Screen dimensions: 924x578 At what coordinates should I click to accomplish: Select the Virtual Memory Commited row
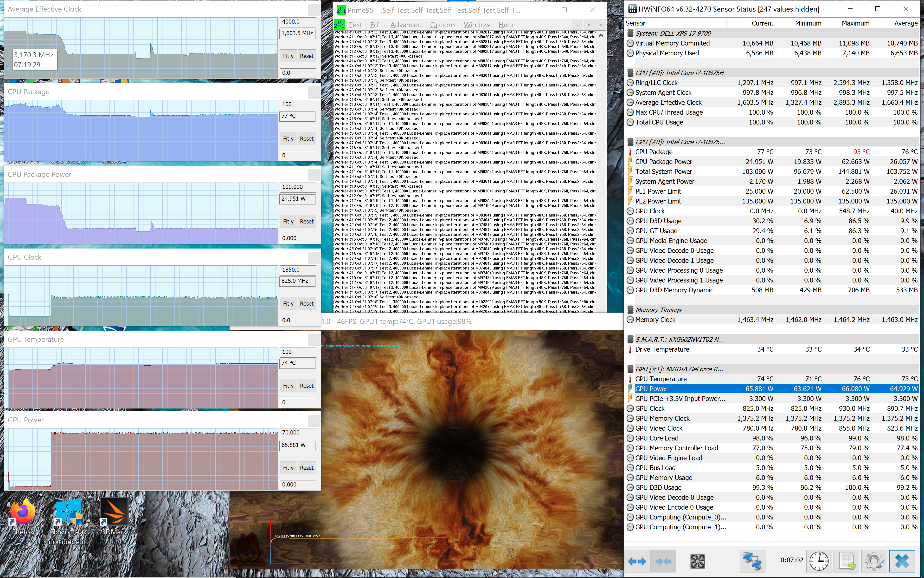tap(772, 43)
